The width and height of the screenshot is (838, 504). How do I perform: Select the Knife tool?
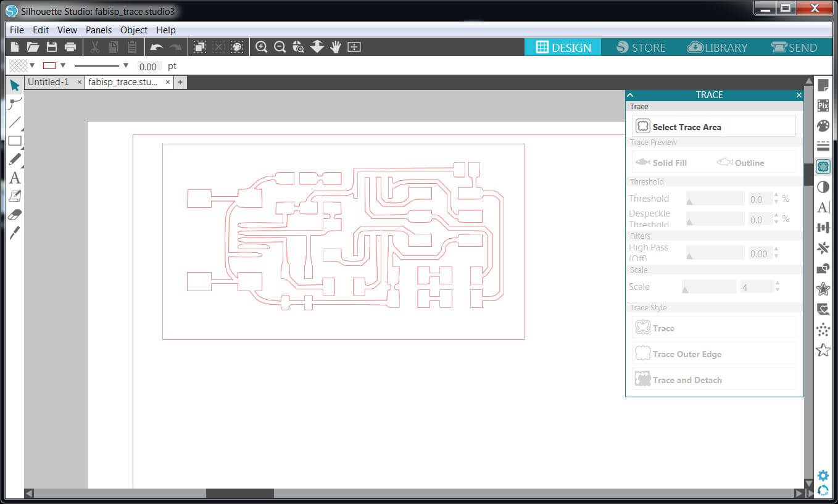[x=15, y=233]
